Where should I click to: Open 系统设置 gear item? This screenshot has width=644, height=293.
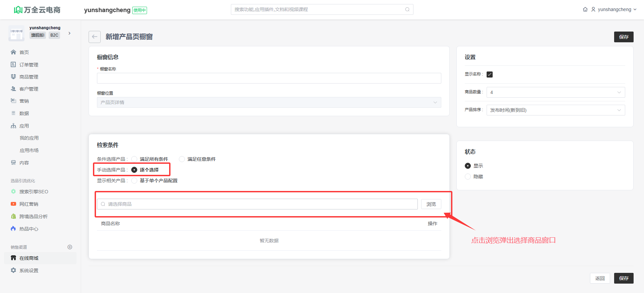pos(29,271)
